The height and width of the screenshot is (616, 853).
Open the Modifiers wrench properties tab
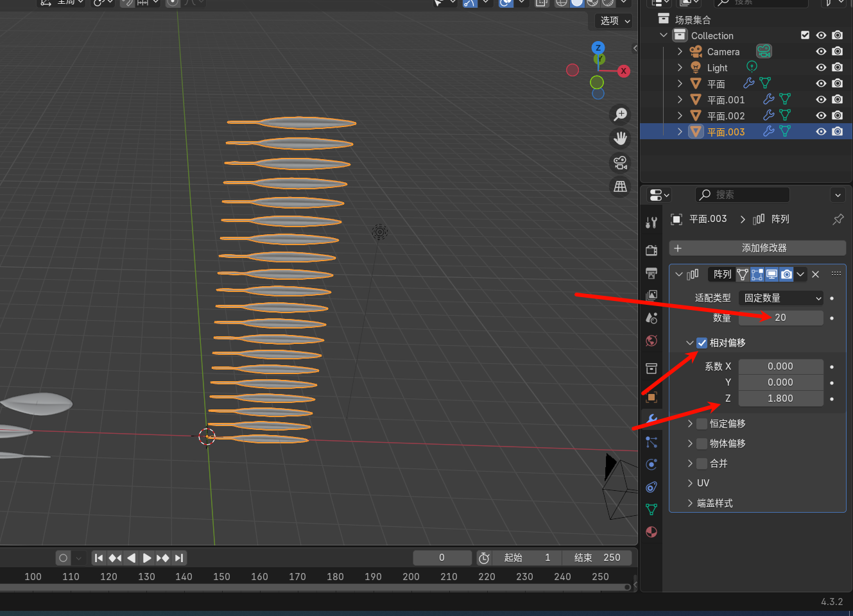pos(651,419)
